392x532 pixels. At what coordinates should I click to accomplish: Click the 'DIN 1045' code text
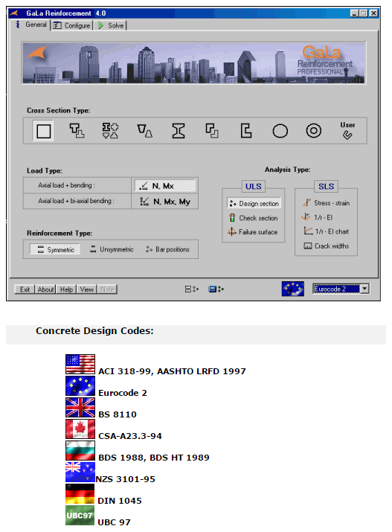coord(119,501)
